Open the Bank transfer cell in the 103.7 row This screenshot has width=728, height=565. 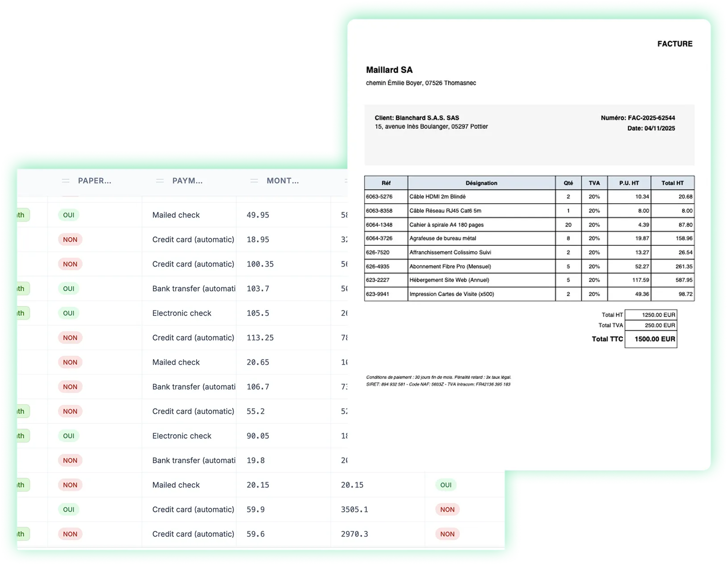193,289
